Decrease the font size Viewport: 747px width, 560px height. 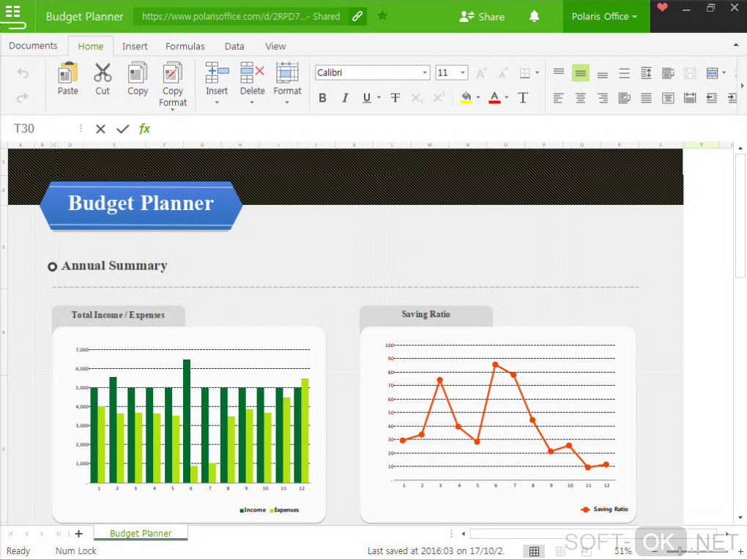point(502,73)
